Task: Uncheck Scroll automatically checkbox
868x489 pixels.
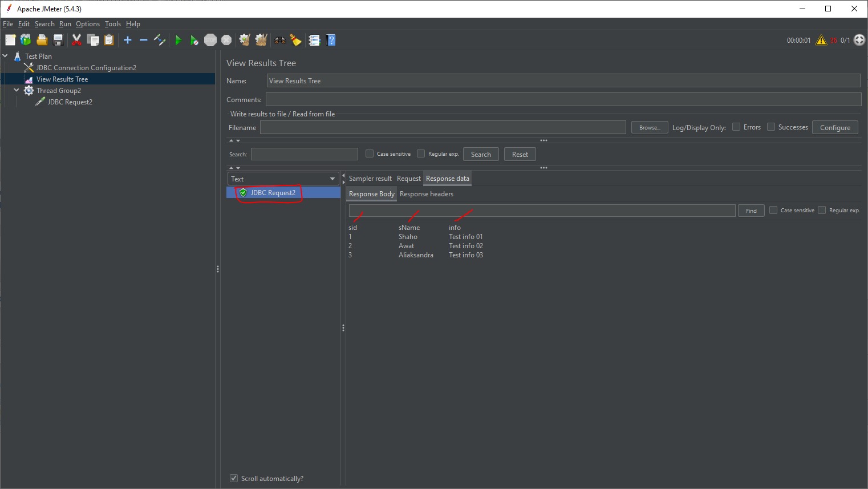Action: coord(234,478)
